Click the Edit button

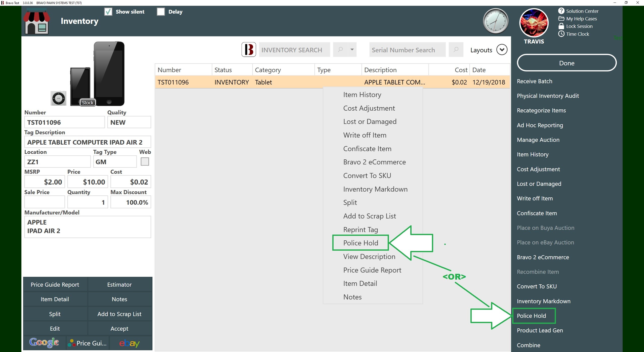tap(55, 328)
